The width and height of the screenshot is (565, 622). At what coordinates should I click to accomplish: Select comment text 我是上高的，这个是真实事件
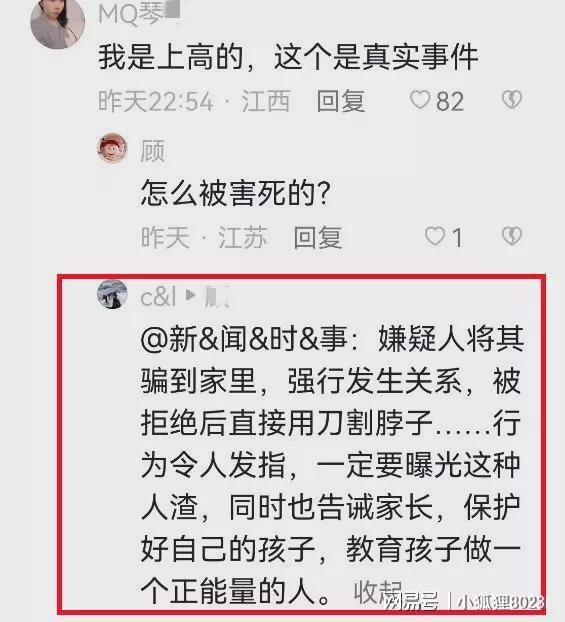coord(288,58)
